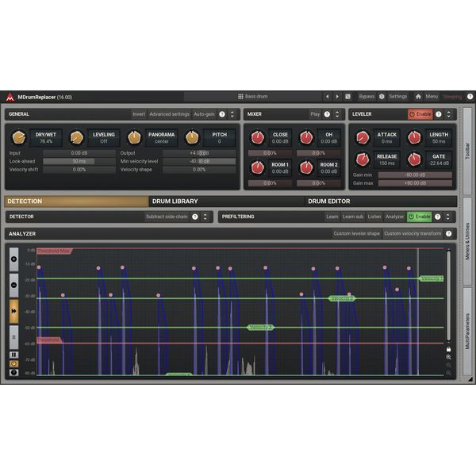Open global help icon at top right

470,97
